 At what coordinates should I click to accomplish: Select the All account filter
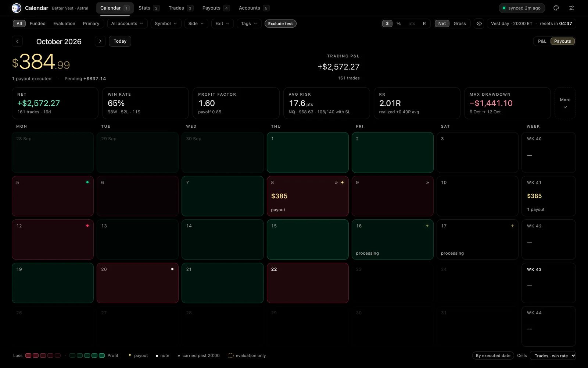click(19, 24)
